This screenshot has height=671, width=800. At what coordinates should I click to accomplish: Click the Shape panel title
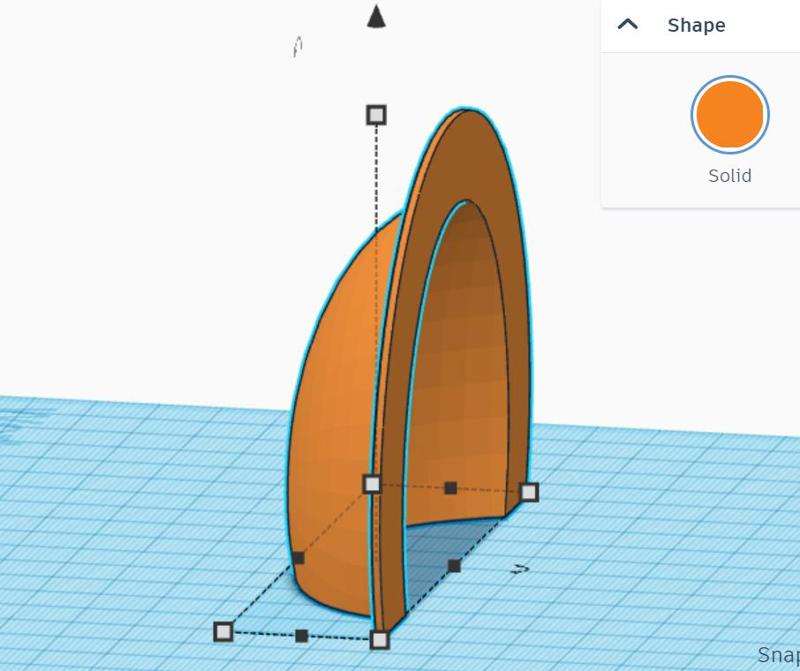click(x=696, y=25)
